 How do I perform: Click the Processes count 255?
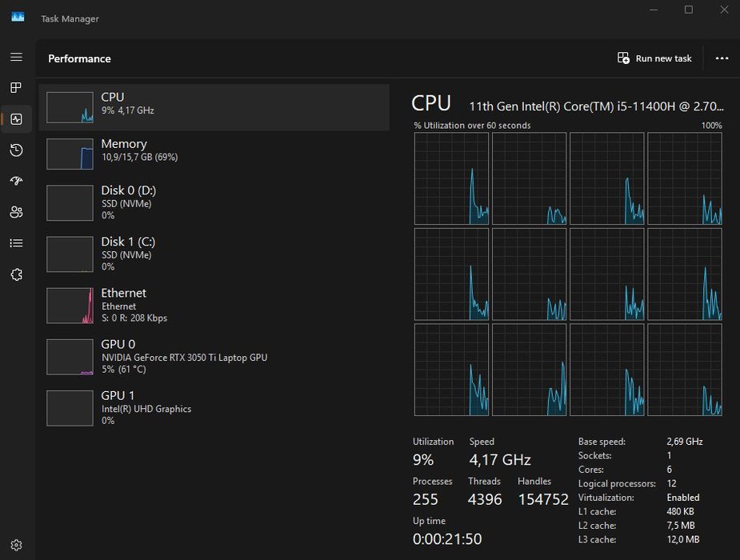426,499
